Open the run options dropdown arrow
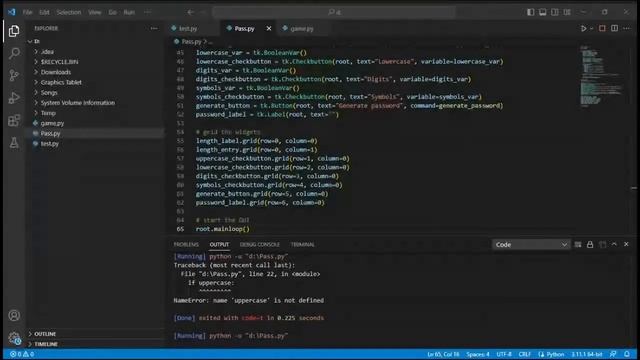Viewport: 640px width, 360px height. click(591, 29)
